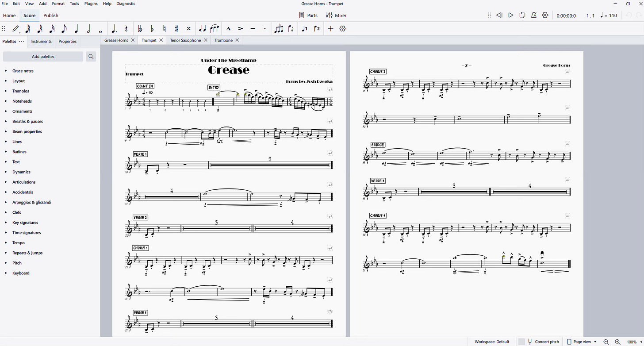The height and width of the screenshot is (346, 644).
Task: Expand the Articulations palette
Action: (6, 182)
